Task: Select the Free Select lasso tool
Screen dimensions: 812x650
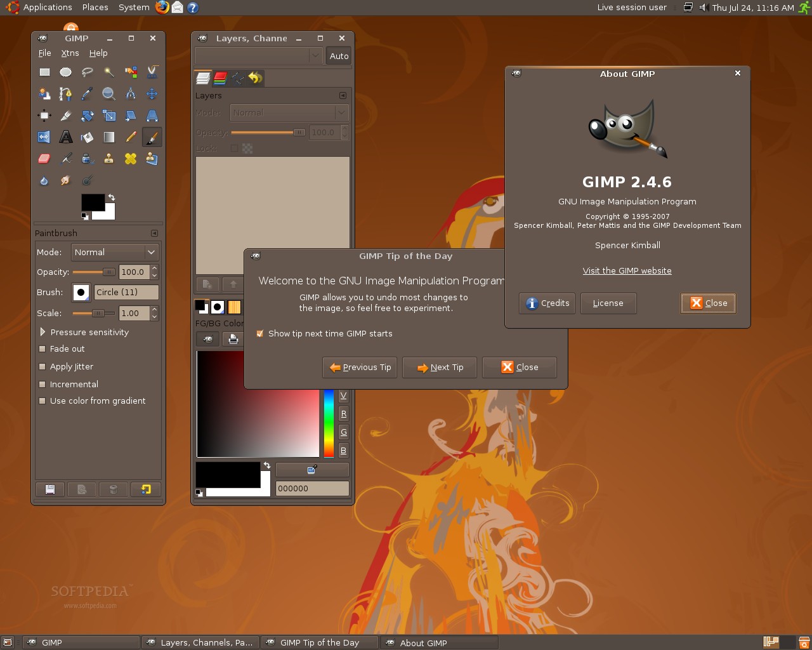Action: [88, 72]
